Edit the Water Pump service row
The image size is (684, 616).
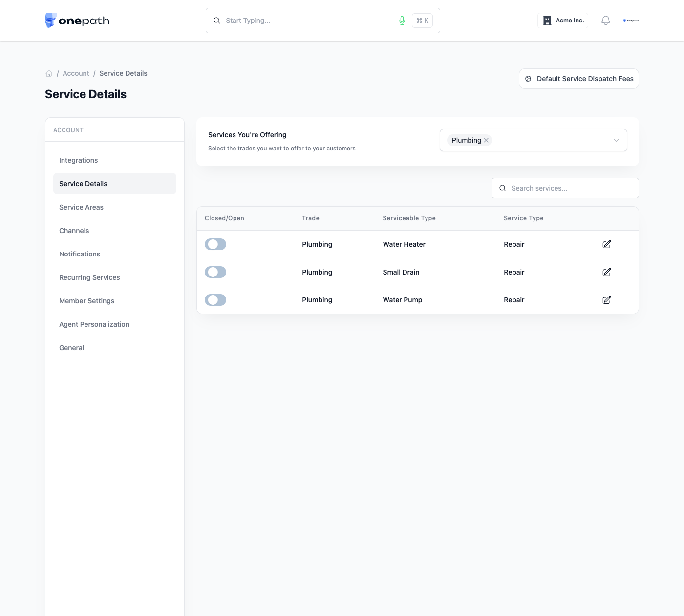point(607,300)
